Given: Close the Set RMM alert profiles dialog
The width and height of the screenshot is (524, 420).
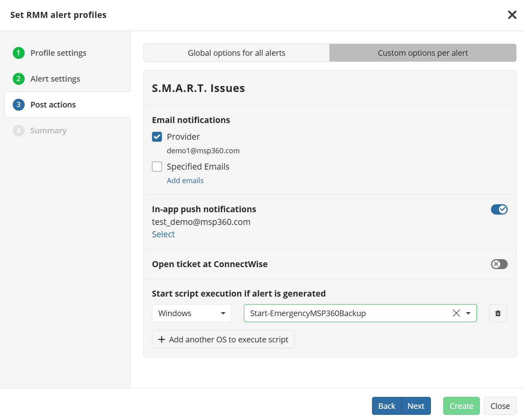Looking at the screenshot, I should click(512, 15).
